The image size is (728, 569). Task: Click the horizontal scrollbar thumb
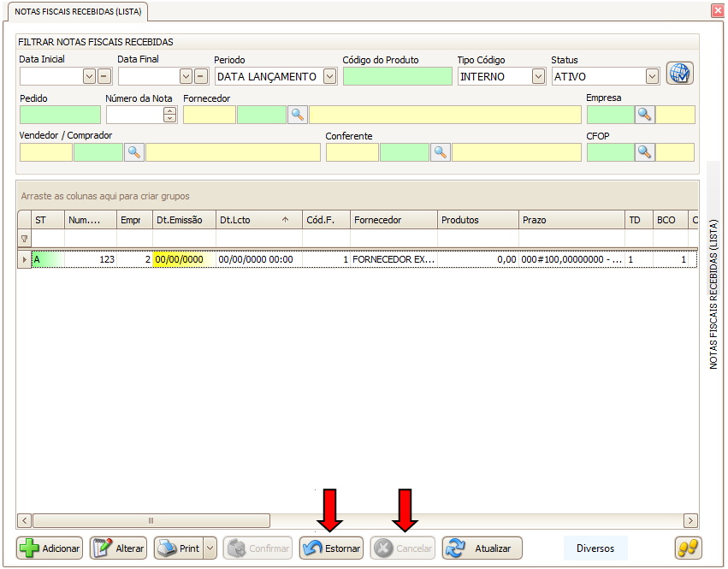pyautogui.click(x=151, y=520)
